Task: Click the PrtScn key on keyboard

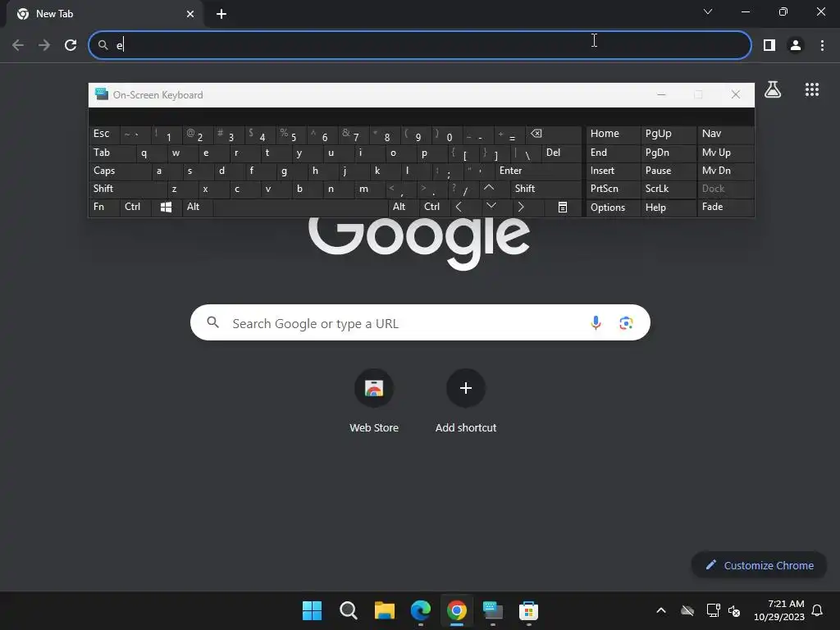Action: point(613,189)
